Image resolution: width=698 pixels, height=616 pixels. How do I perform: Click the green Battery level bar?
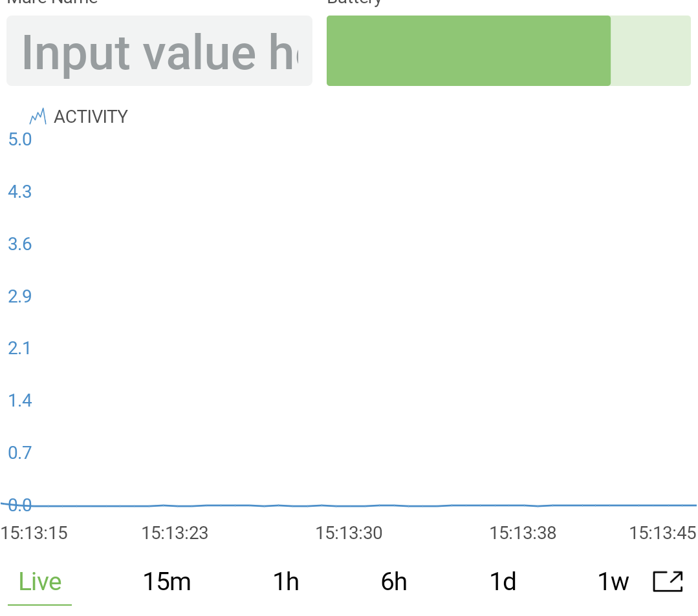tap(468, 51)
